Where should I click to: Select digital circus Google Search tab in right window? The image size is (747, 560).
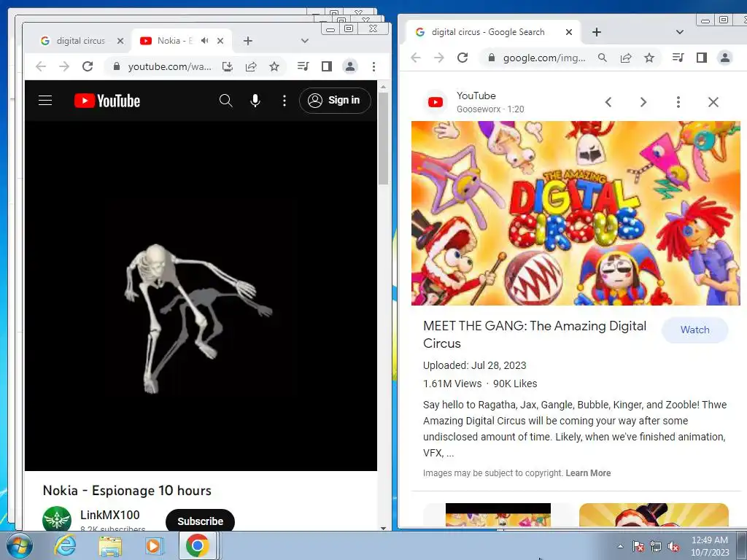tap(488, 32)
